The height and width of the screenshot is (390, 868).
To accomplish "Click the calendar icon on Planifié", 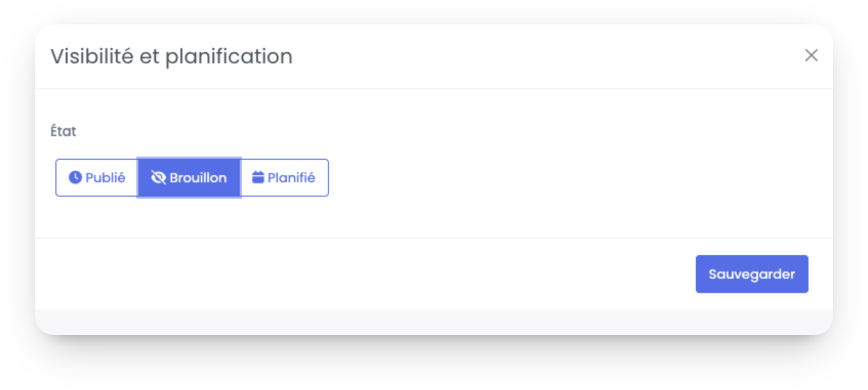I will 258,178.
